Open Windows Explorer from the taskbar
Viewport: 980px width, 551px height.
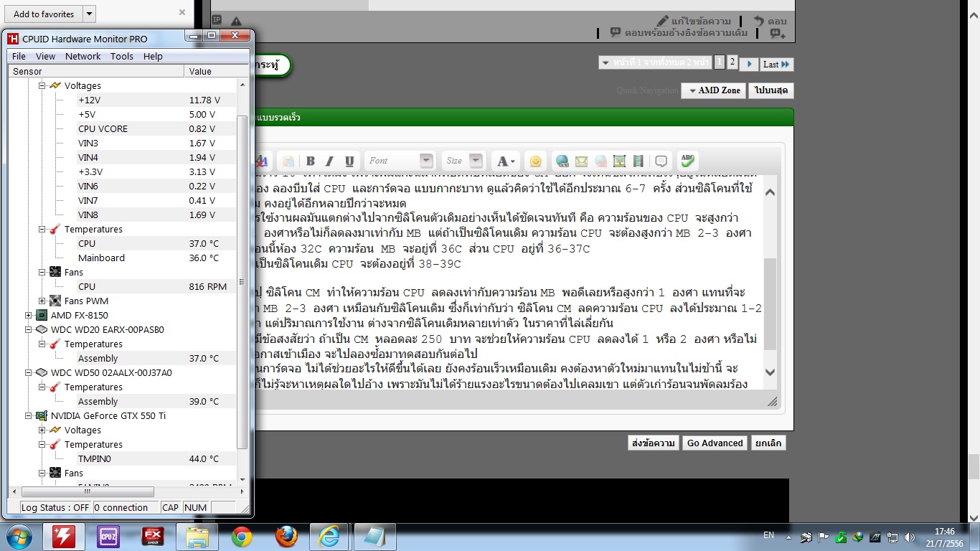tap(197, 536)
